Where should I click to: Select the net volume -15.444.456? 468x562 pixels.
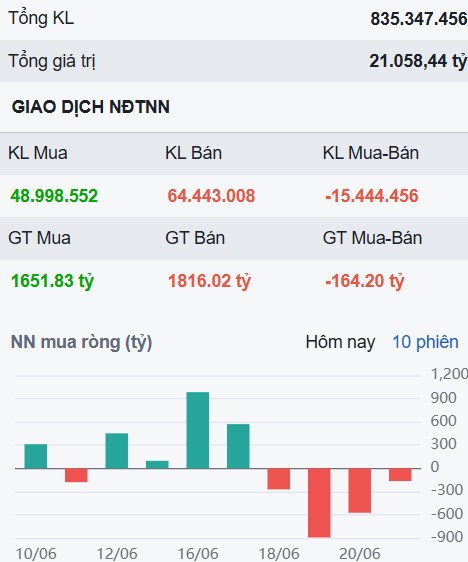pyautogui.click(x=372, y=196)
